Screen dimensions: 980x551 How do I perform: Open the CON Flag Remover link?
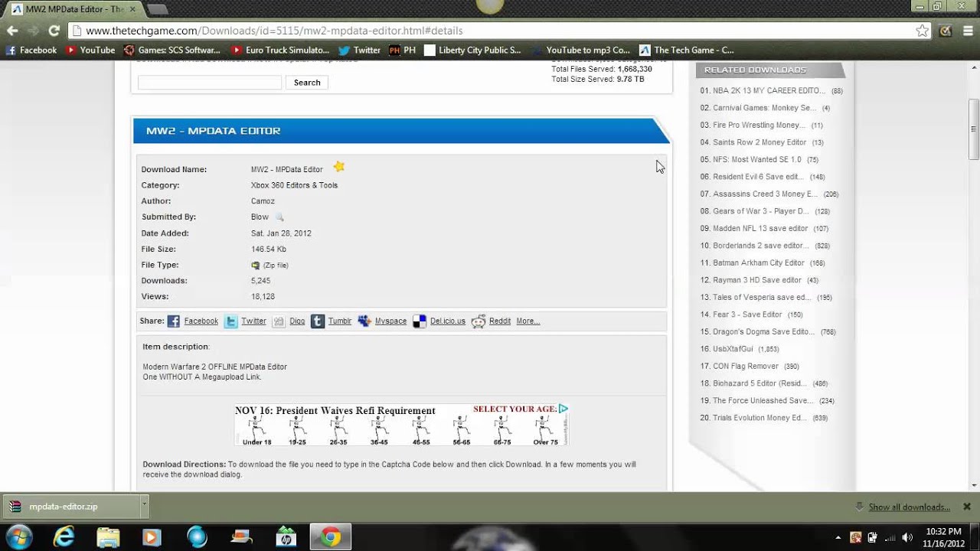(x=746, y=366)
